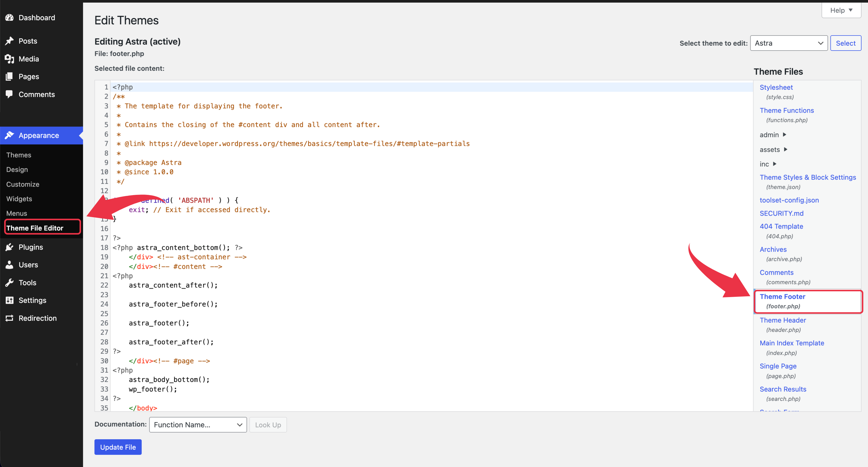Click the Update File button
Screen dimensions: 868x467
coord(118,447)
